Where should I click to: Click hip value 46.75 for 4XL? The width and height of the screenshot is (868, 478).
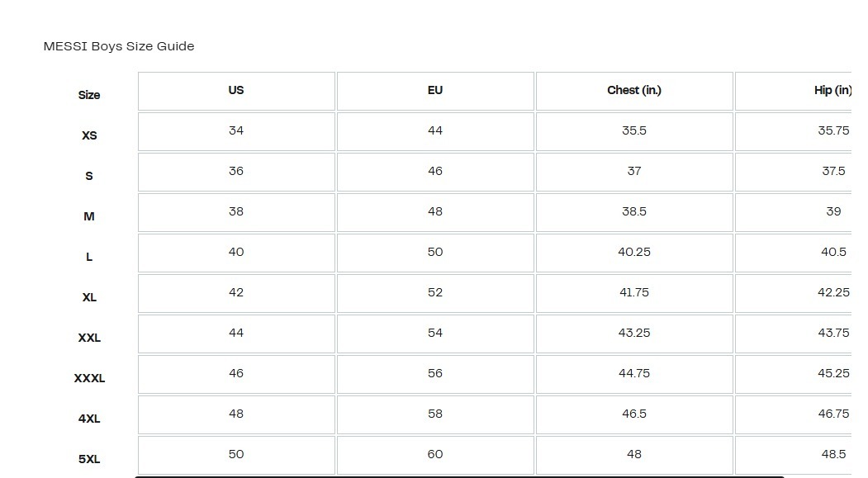point(833,414)
